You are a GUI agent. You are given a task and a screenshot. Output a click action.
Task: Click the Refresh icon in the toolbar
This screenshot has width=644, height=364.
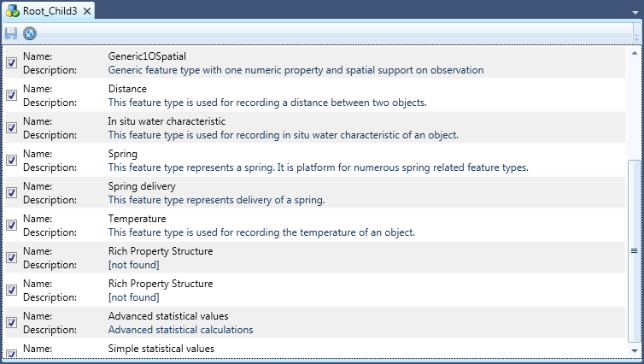click(x=30, y=34)
